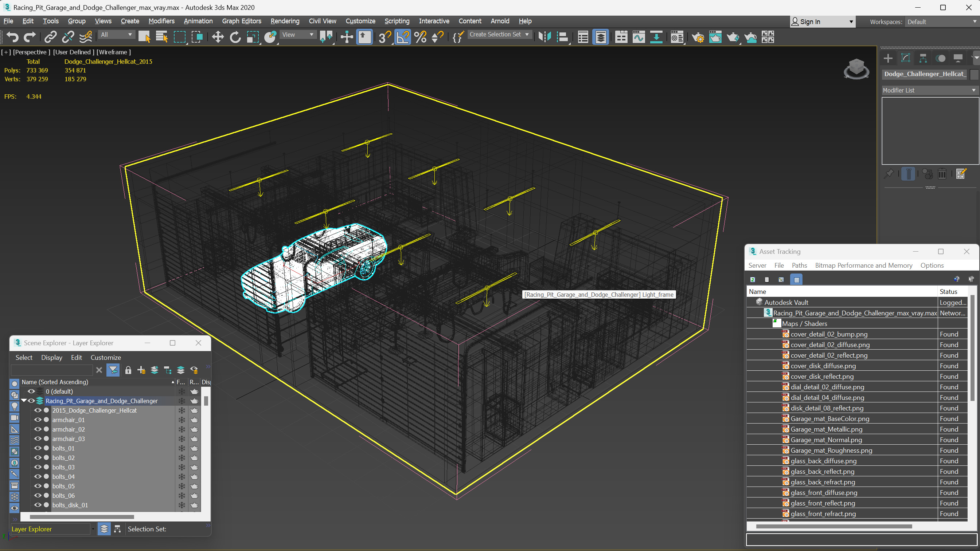Activate the Select and Rotate tool

(235, 37)
